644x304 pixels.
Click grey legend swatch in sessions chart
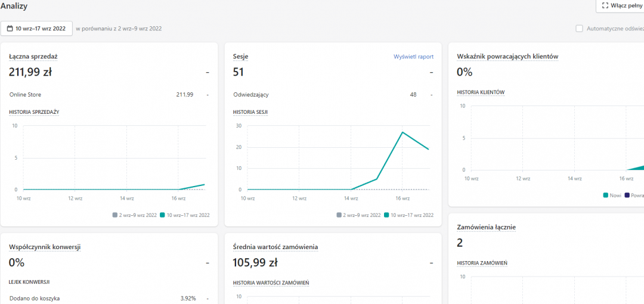click(x=339, y=215)
